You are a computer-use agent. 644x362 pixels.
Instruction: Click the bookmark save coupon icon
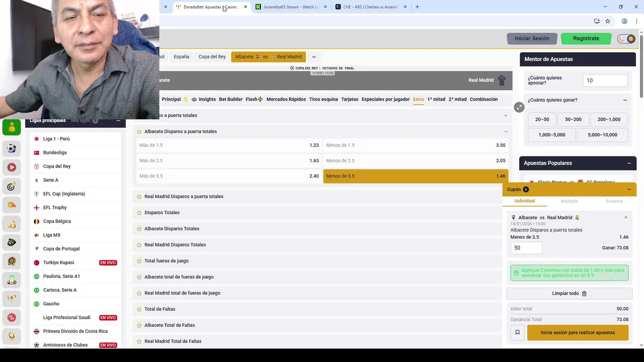coord(517,332)
